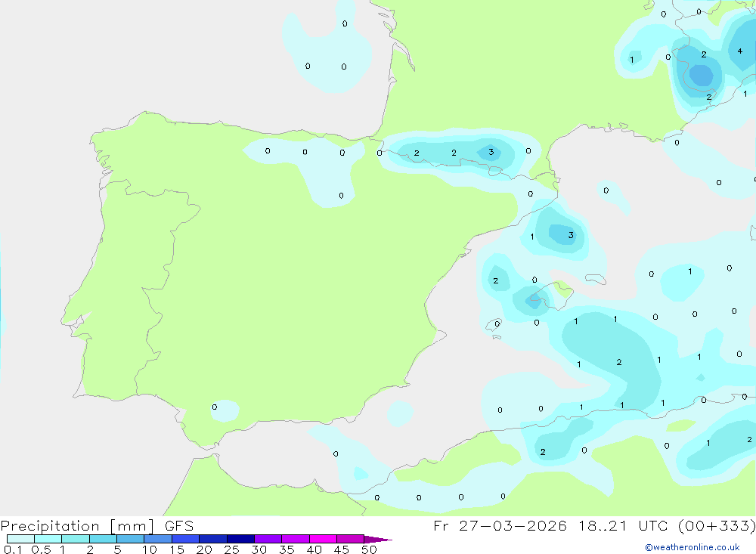
Task: Select the 2–5 mm legend swatch
Action: pyautogui.click(x=103, y=539)
